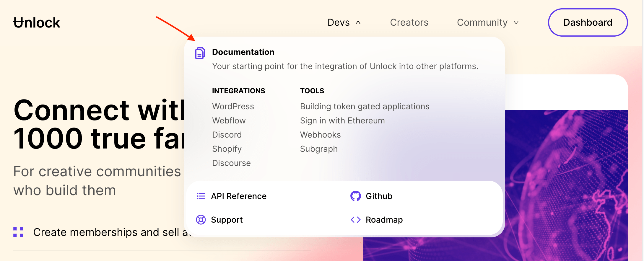Screen dimensions: 644x261
Task: Click the TOOLS section heading
Action: click(x=312, y=91)
